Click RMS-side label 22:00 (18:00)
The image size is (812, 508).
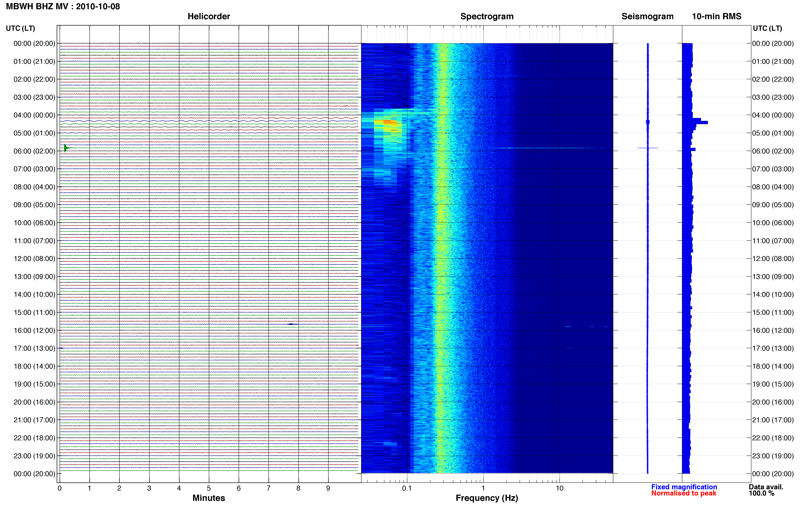(773, 438)
